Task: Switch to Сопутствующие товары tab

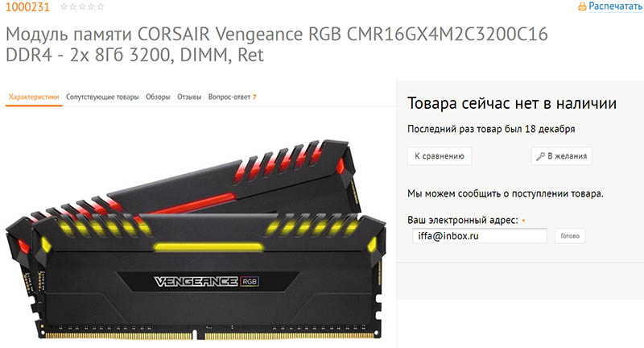Action: [x=102, y=97]
